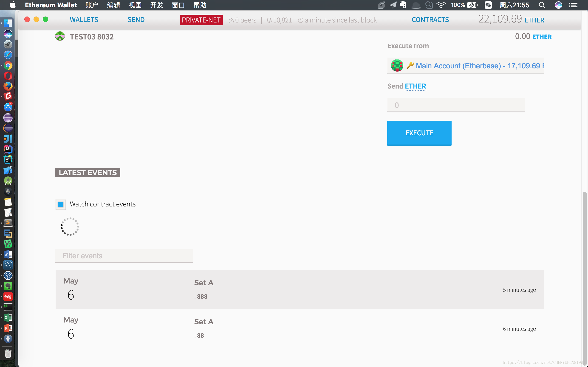Toggle the Watch contract events checkbox

[61, 204]
